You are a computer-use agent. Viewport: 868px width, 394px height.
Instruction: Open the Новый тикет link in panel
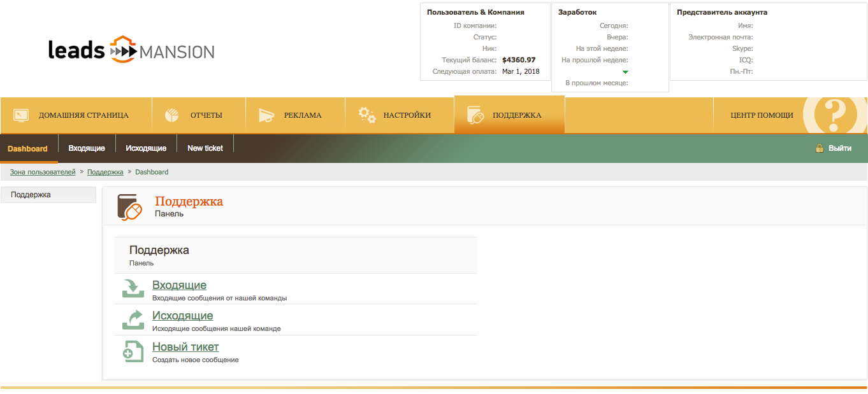pyautogui.click(x=185, y=347)
